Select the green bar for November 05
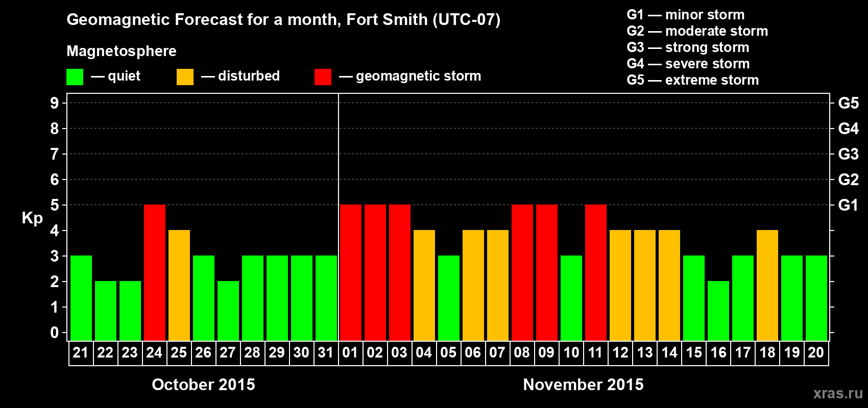868x408 pixels. pos(449,298)
